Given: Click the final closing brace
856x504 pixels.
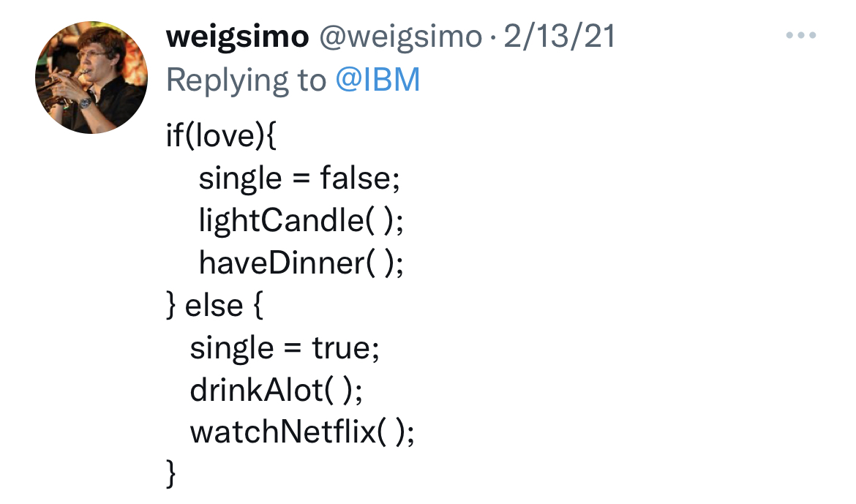Looking at the screenshot, I should [172, 473].
